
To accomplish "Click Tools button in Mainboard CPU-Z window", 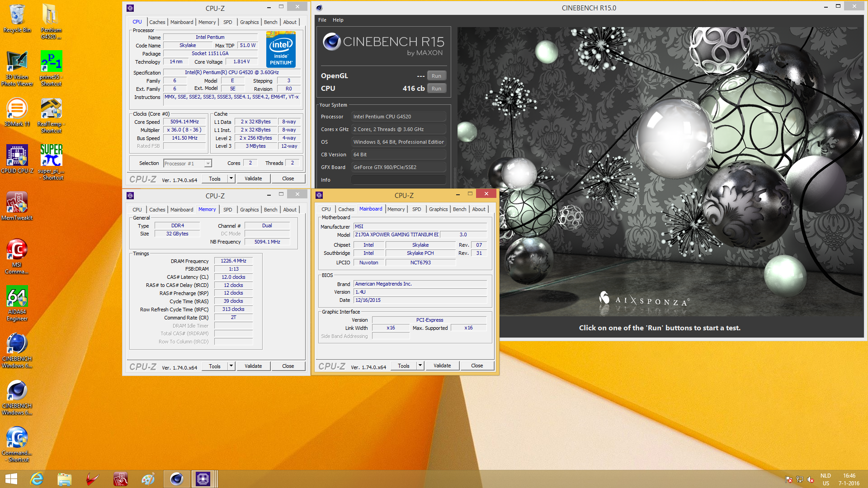I will point(404,366).
